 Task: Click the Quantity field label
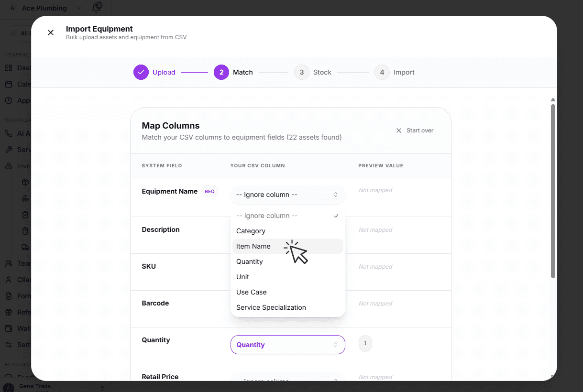pos(156,340)
